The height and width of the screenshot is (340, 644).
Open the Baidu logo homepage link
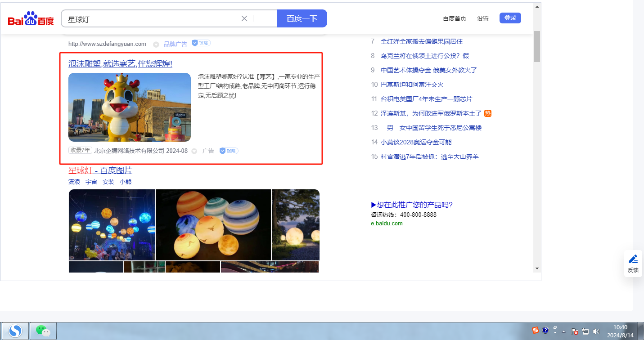point(31,19)
